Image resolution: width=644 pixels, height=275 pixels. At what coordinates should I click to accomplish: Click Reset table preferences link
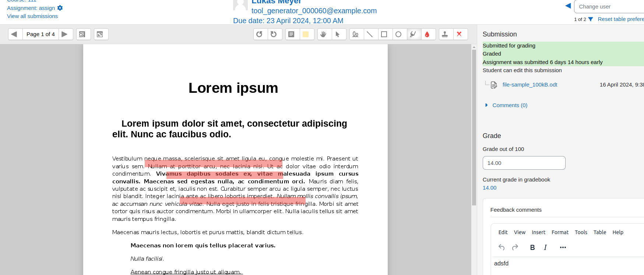coord(621,19)
